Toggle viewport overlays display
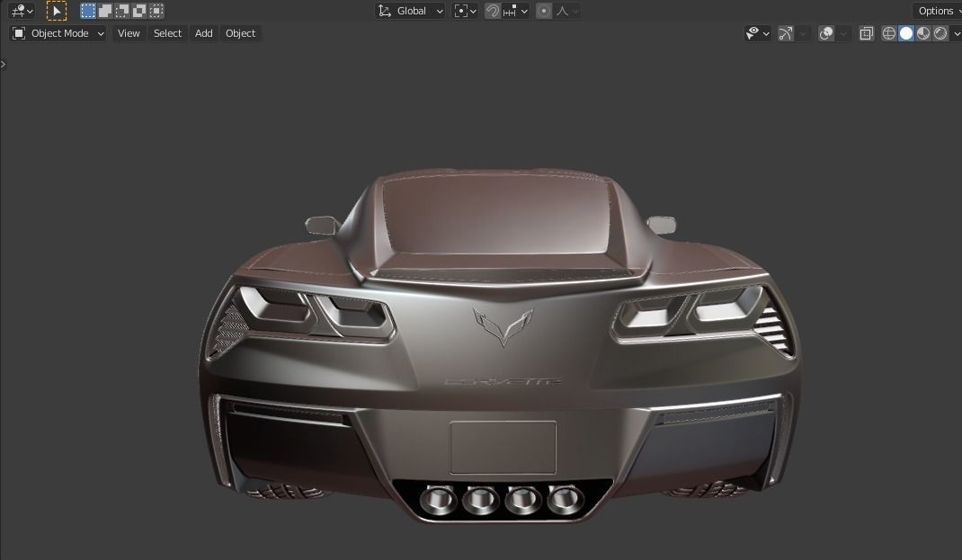 (x=826, y=33)
